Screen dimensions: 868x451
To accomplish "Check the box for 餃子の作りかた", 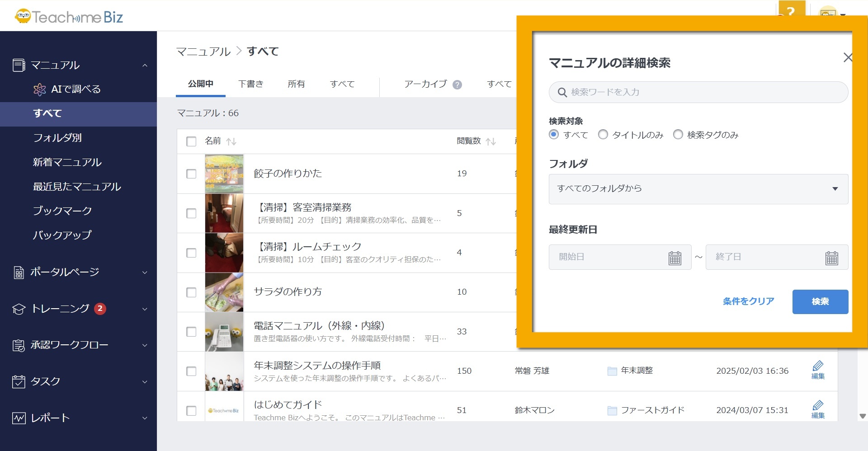I will [191, 174].
